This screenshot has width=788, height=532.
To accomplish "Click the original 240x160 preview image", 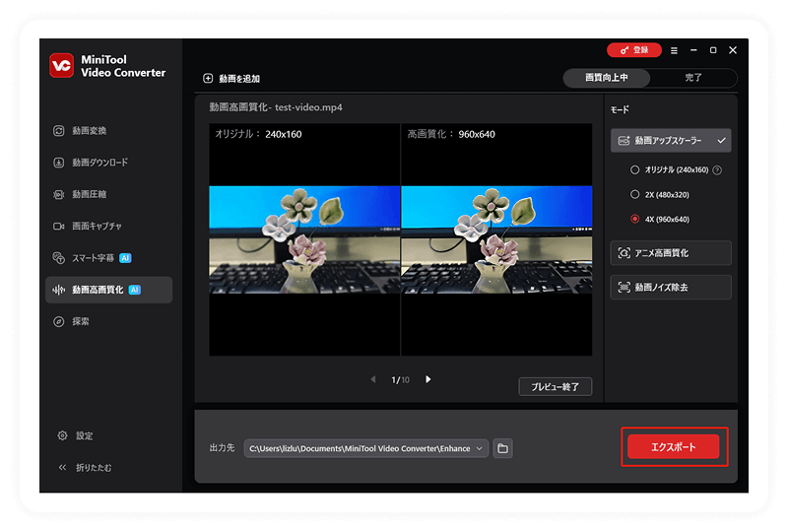I will pyautogui.click(x=304, y=239).
